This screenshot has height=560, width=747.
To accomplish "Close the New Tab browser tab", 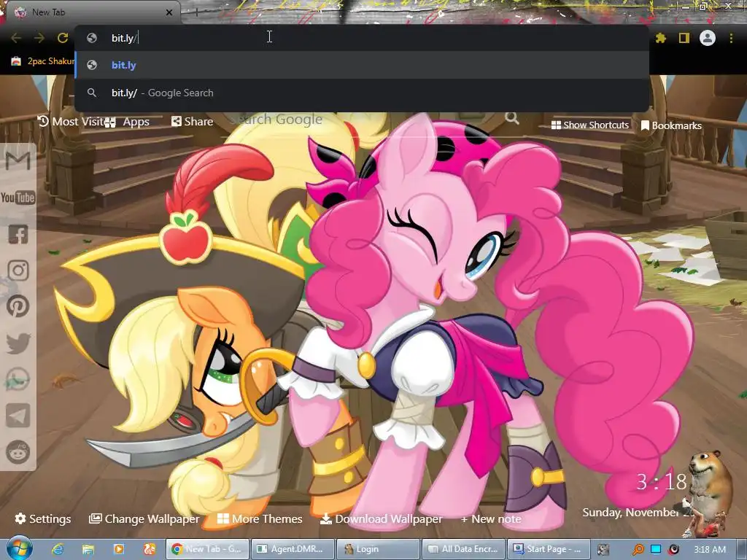I will 169,12.
